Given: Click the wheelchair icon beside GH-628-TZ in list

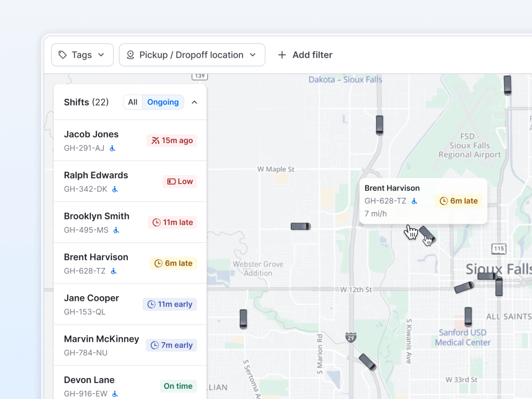Looking at the screenshot, I should [114, 271].
